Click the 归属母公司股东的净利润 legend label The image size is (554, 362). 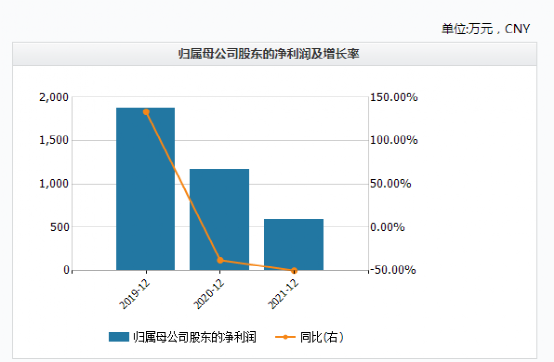click(x=195, y=337)
